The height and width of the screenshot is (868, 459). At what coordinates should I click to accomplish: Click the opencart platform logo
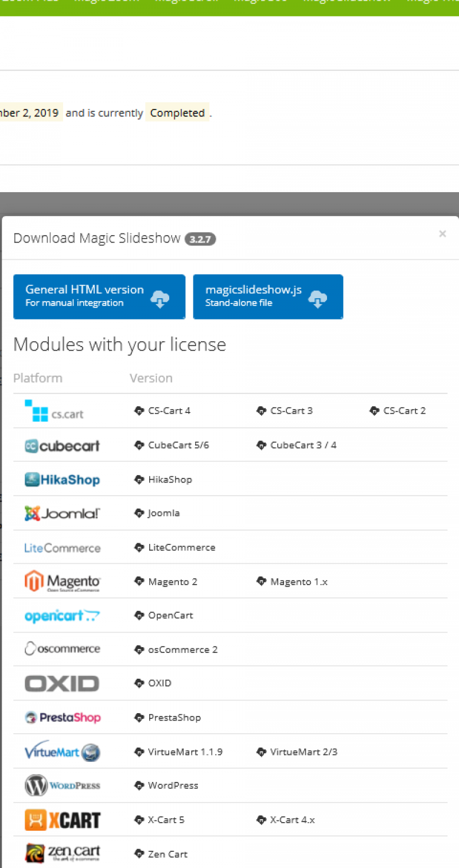[x=62, y=616]
